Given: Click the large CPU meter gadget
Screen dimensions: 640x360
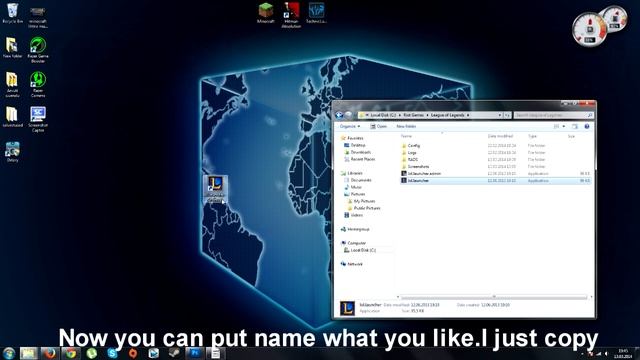Looking at the screenshot, I should [x=589, y=29].
